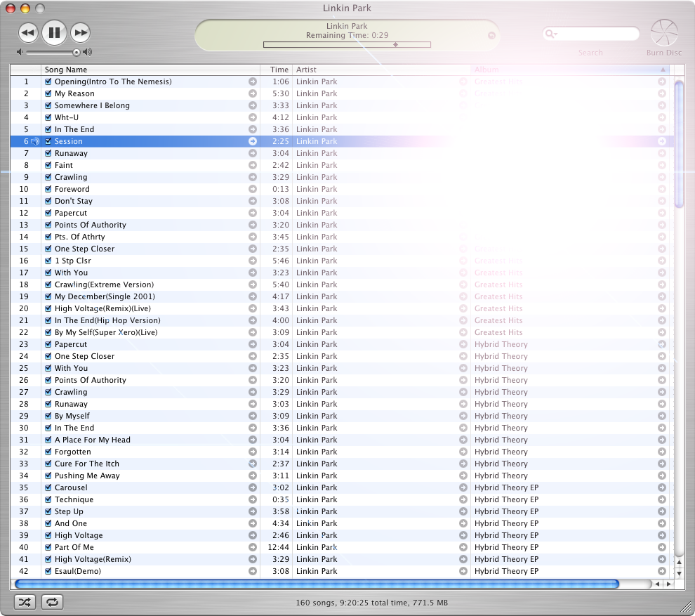Click the 'Remaining Time: 0:29' display text

347,36
